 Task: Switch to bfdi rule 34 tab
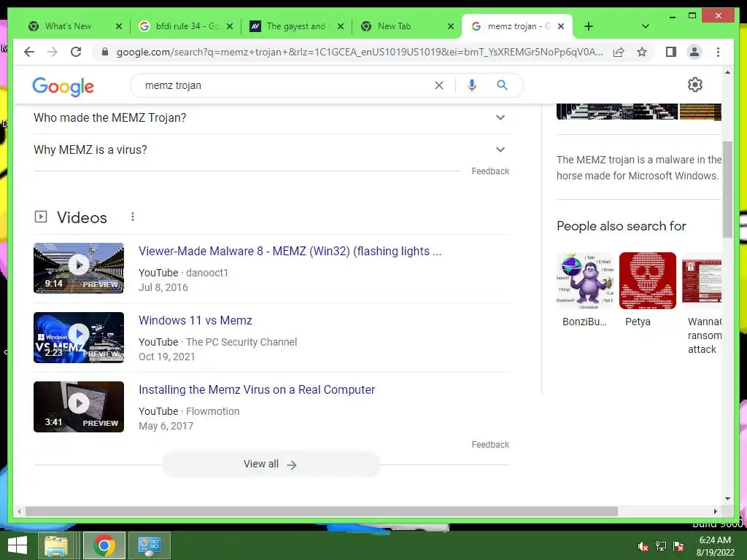185,26
